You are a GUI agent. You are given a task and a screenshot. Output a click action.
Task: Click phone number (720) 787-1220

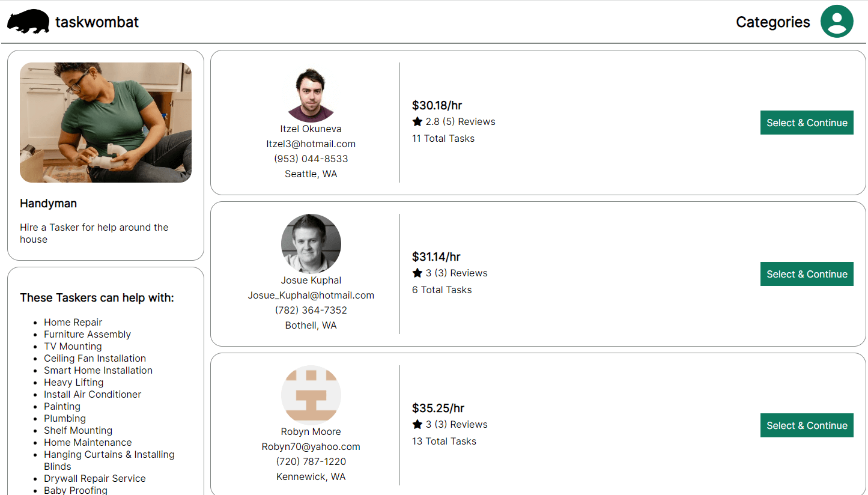pyautogui.click(x=311, y=462)
